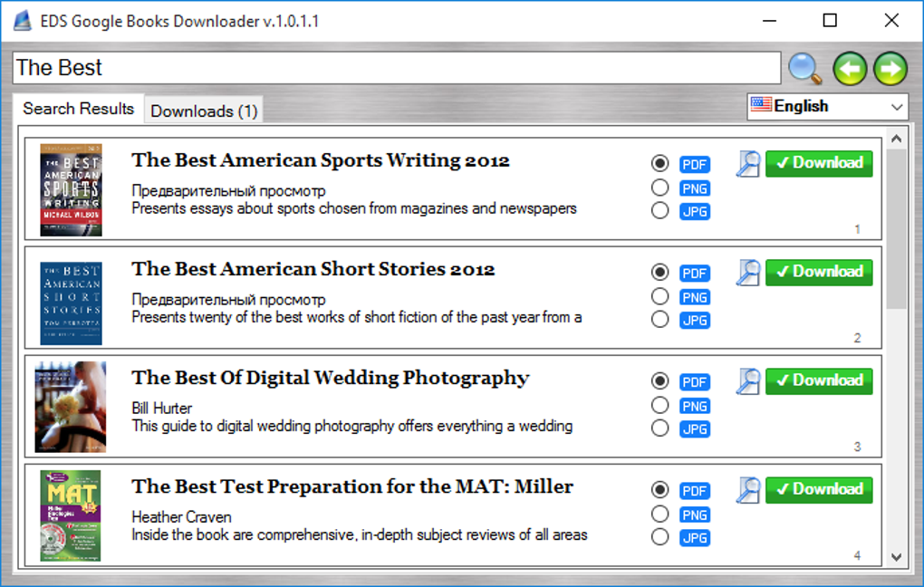Open the English language dropdown
The width and height of the screenshot is (924, 587).
(827, 107)
